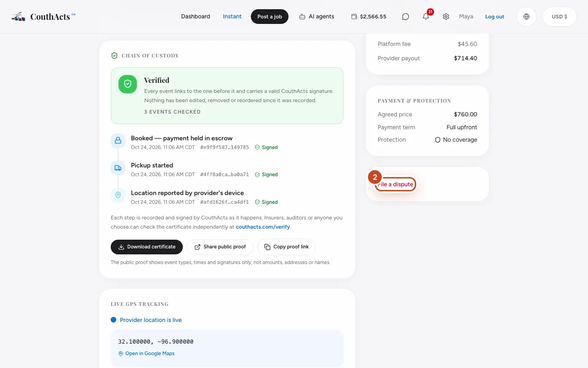Open settings via gear icon
Image resolution: width=588 pixels, height=368 pixels.
446,17
